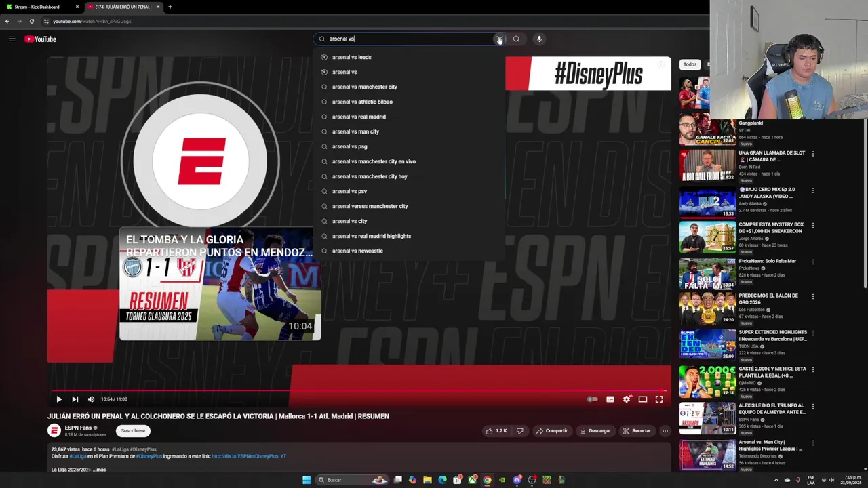The height and width of the screenshot is (488, 868).
Task: Select 'arsenal vs city' suggestion
Action: pyautogui.click(x=410, y=221)
